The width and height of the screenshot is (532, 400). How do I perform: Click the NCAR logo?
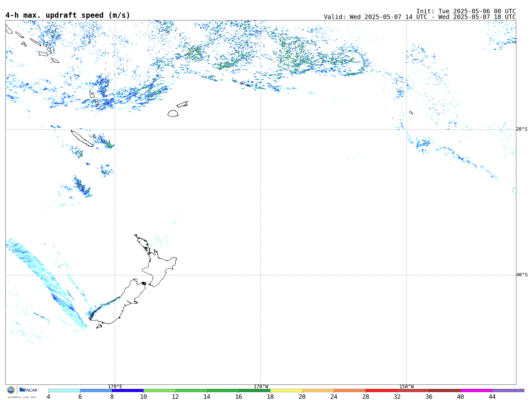(28, 390)
